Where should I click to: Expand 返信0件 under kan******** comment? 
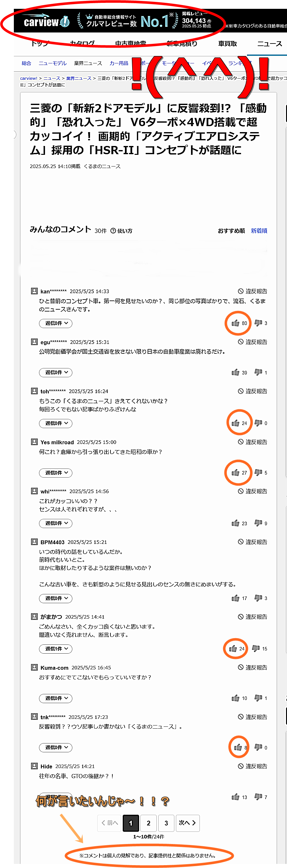tap(55, 323)
